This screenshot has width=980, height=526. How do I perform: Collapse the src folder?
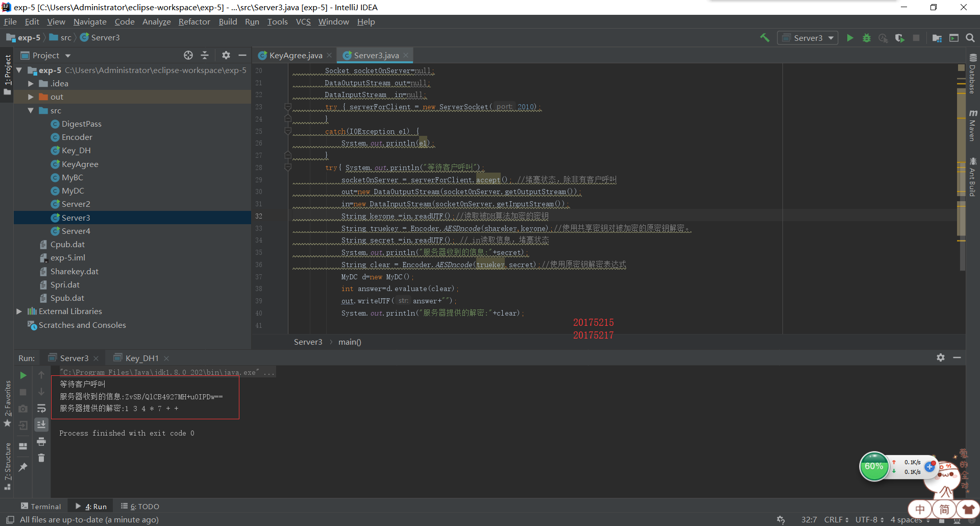[x=31, y=110]
